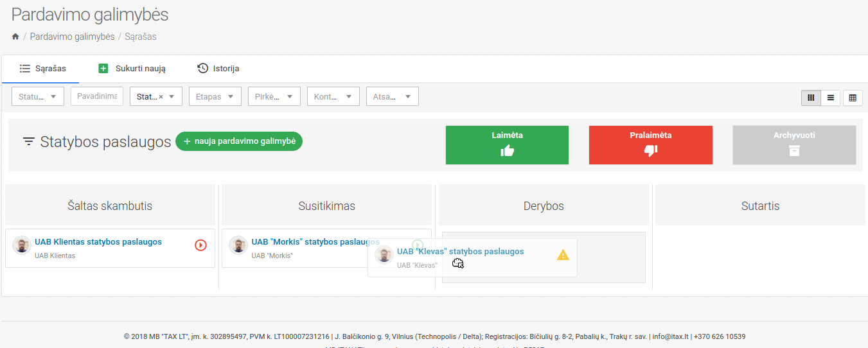Expand the Pirkė... filter dropdown
Image resolution: width=868 pixels, height=348 pixels.
274,97
